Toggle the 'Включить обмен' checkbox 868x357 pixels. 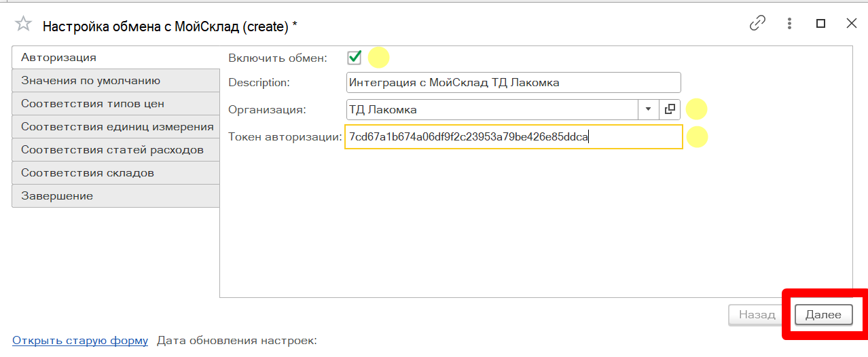(354, 58)
